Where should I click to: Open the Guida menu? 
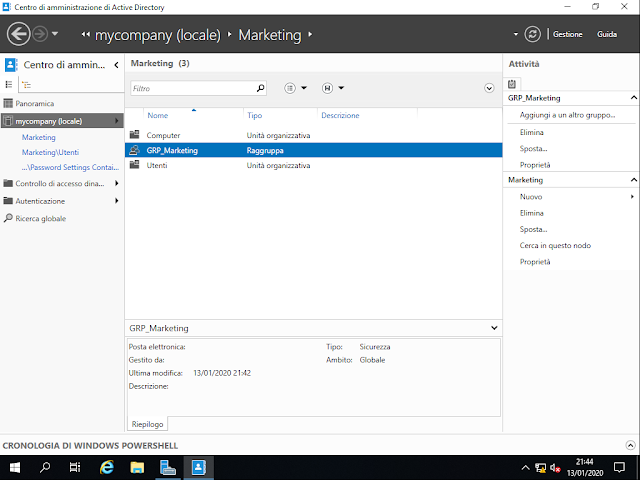tap(607, 34)
